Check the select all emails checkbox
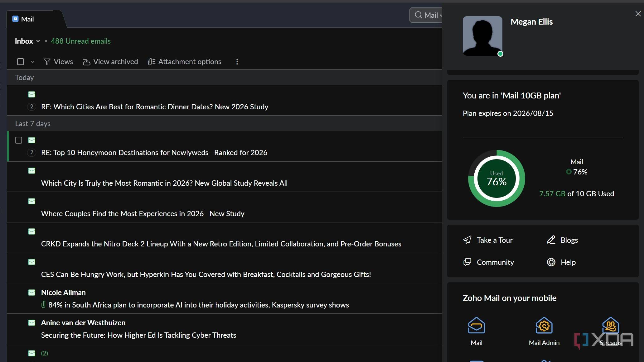This screenshot has width=644, height=362. pos(21,62)
